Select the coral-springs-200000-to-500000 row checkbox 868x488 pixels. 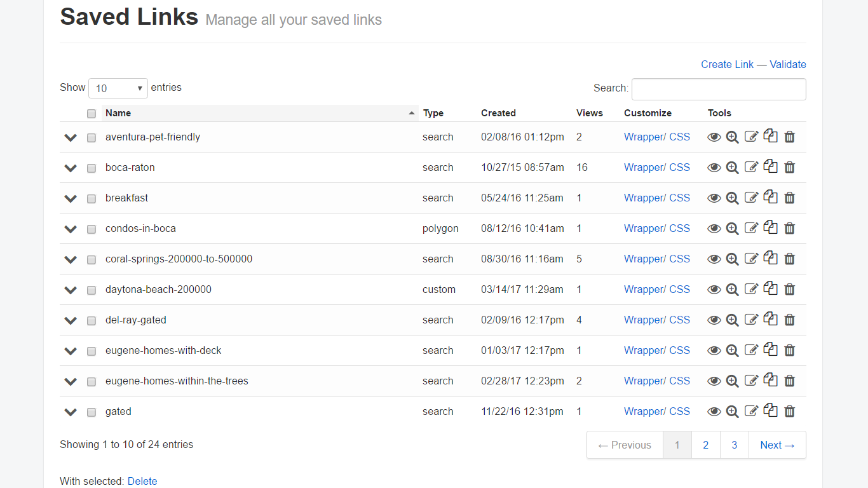coord(92,260)
